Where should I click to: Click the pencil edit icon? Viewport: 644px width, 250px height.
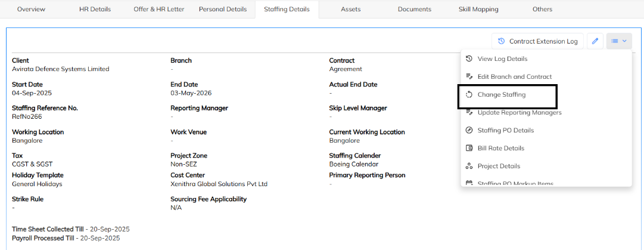[x=595, y=41]
